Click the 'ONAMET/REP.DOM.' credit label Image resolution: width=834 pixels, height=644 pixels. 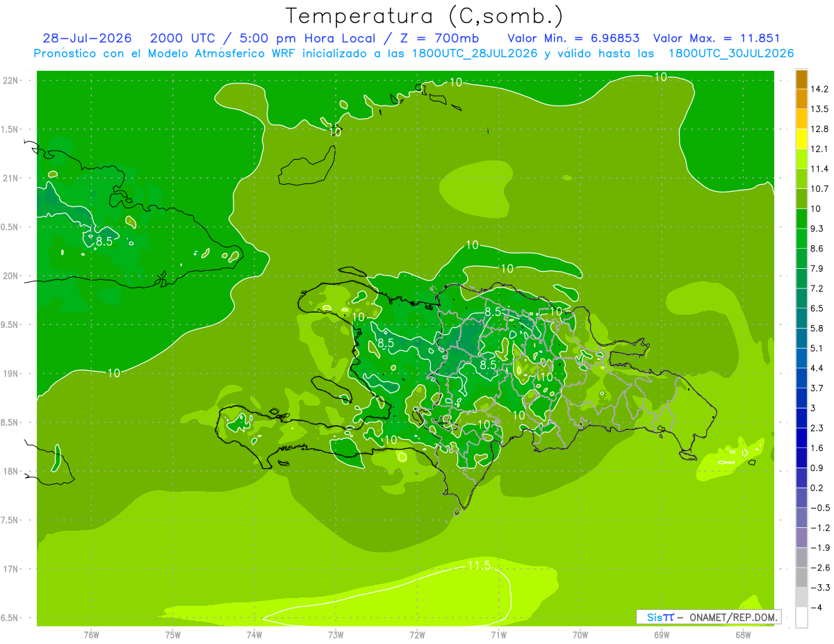coord(734,617)
